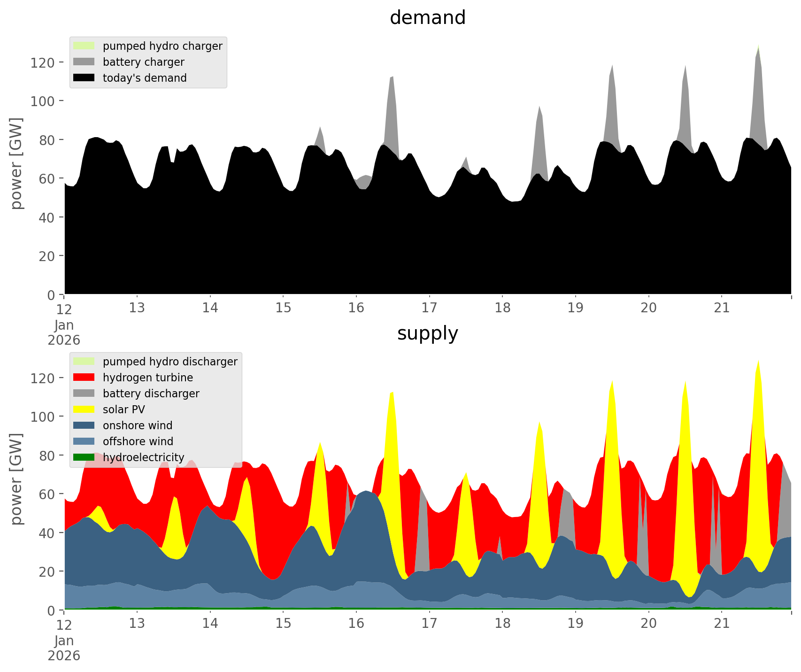Click the offshore wind legend swatch

(84, 441)
